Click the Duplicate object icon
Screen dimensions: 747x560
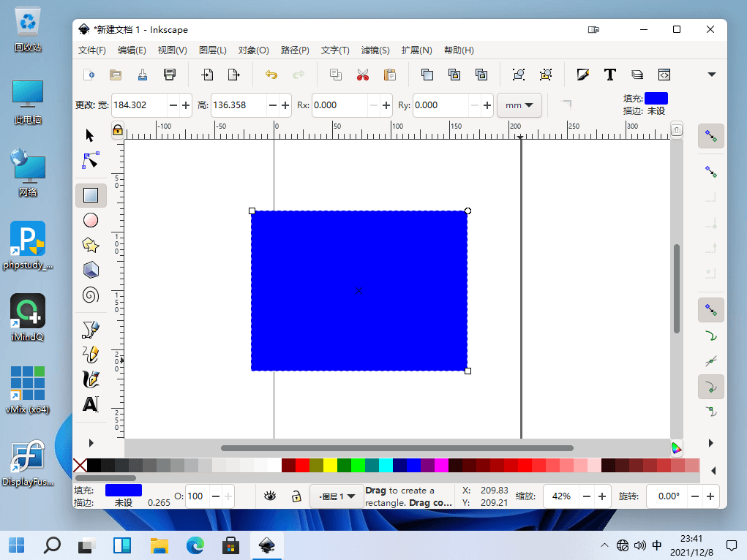427,75
